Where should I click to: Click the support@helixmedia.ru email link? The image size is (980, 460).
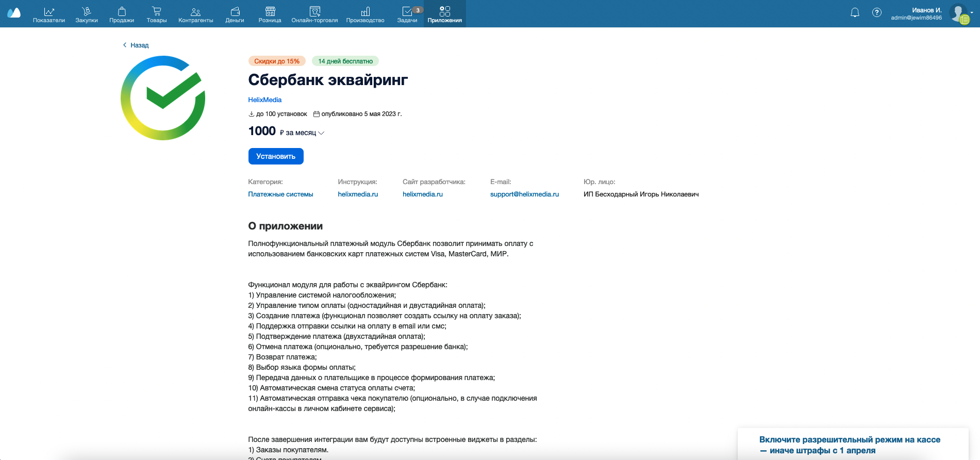524,194
